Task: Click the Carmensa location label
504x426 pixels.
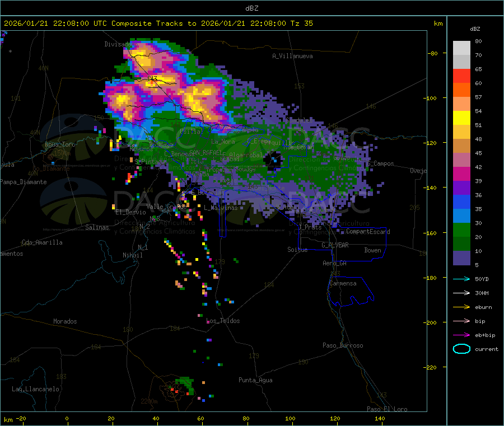Action: 343,283
